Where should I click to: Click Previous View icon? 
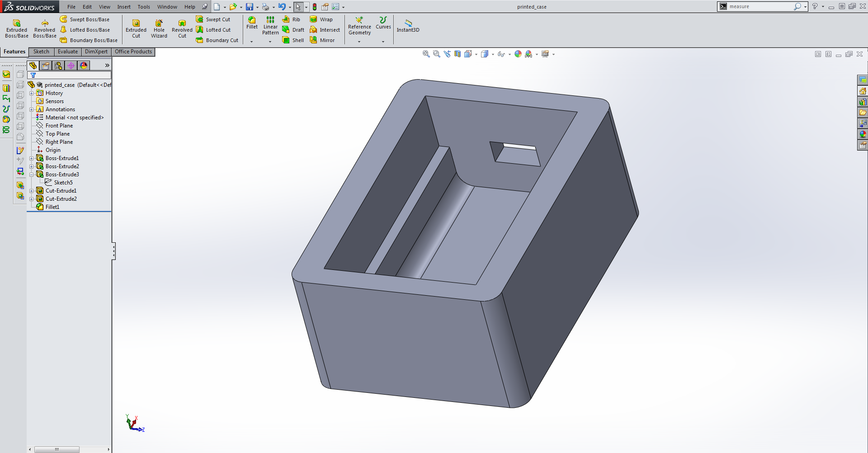(x=447, y=54)
